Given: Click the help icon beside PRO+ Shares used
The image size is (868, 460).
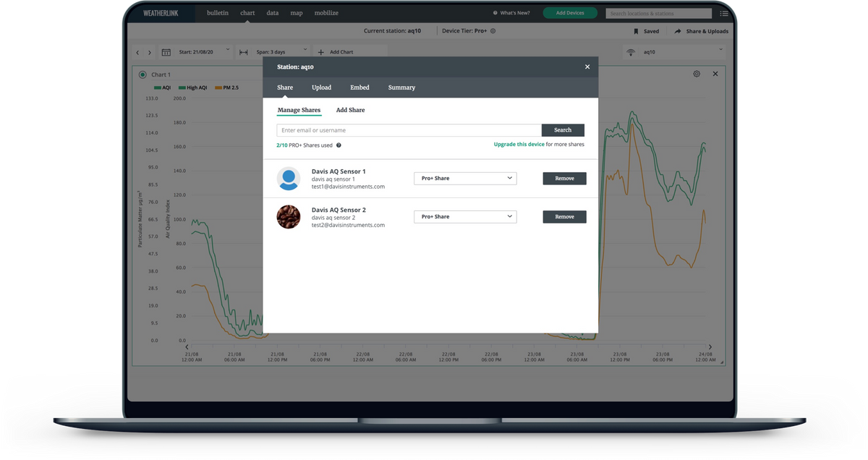Looking at the screenshot, I should pyautogui.click(x=339, y=145).
